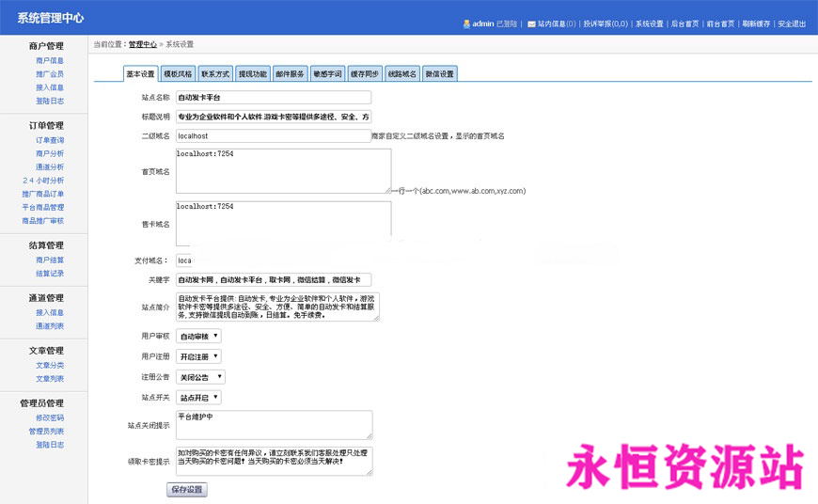
Task: Switch to the 模板风格 tab
Action: pos(177,73)
